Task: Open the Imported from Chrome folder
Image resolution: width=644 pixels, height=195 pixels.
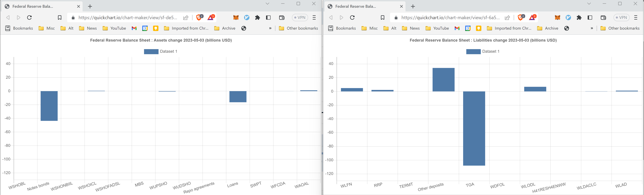Action: click(186, 28)
